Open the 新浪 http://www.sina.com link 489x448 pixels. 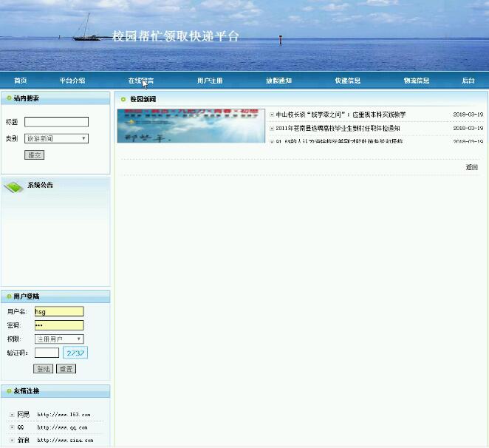55,440
